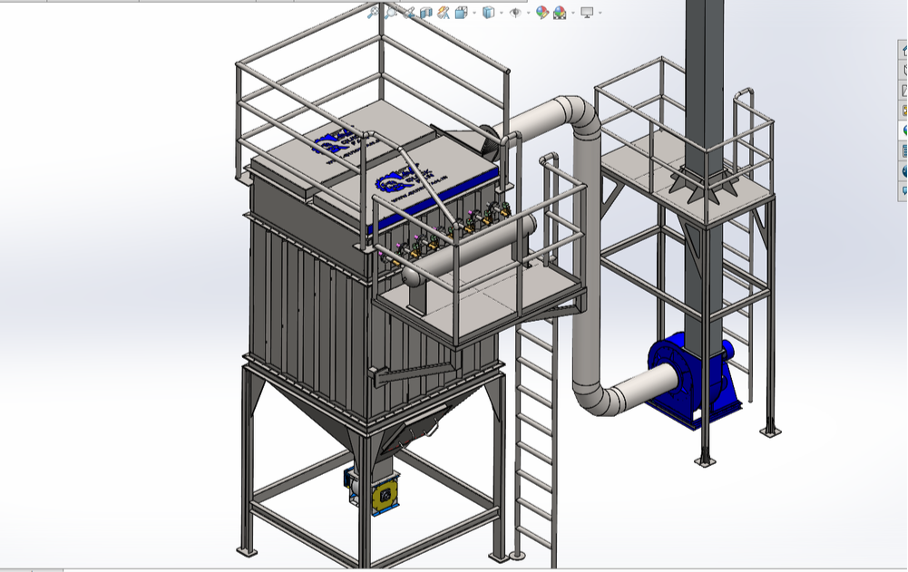908x572 pixels.
Task: Click the Previous View icon
Action: (x=409, y=13)
